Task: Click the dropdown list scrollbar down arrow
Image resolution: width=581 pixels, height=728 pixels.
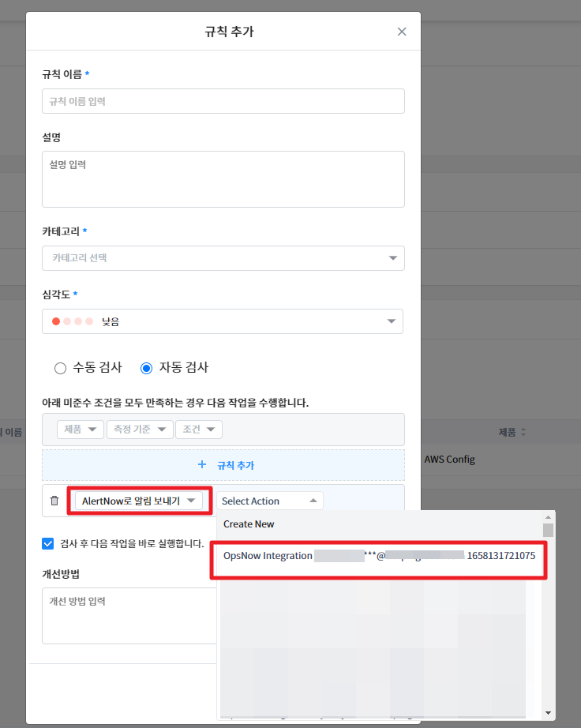Action: 548,713
